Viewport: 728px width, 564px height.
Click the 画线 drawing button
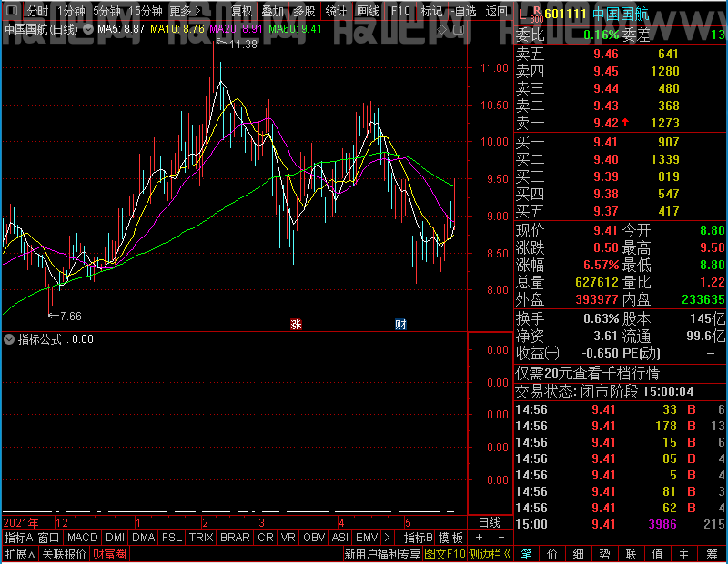tap(368, 11)
